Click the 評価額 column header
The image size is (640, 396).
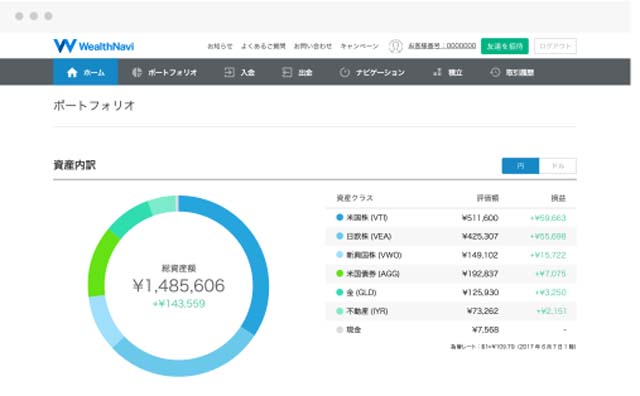coord(488,198)
